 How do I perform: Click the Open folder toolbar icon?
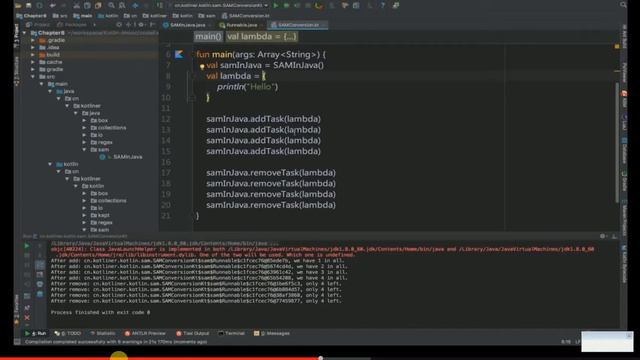18,5
